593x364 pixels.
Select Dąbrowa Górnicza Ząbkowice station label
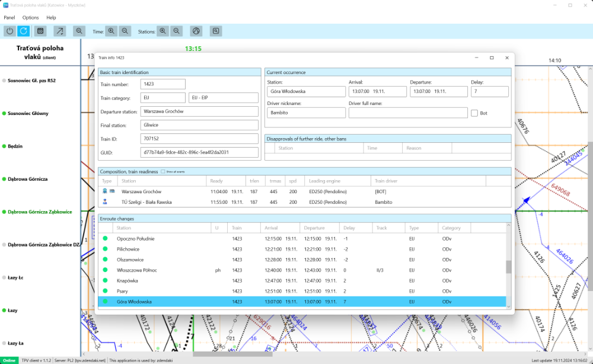40,212
